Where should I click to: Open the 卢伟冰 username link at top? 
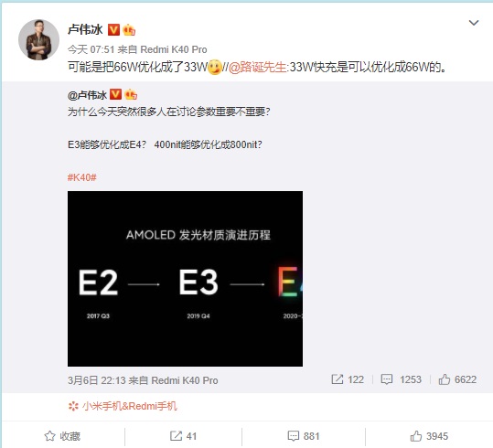pyautogui.click(x=85, y=30)
